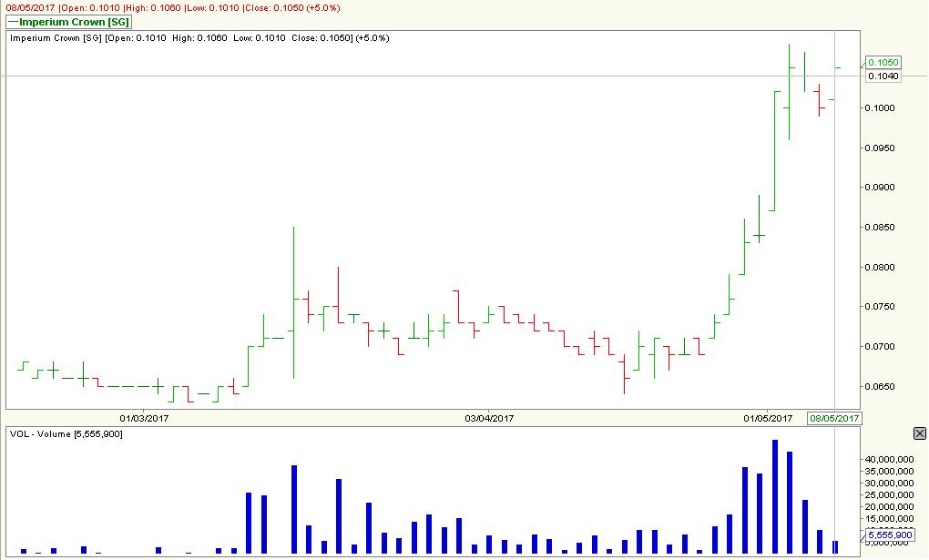
Task: Click the vertical crosshair line near the right edge
Action: coord(835,228)
